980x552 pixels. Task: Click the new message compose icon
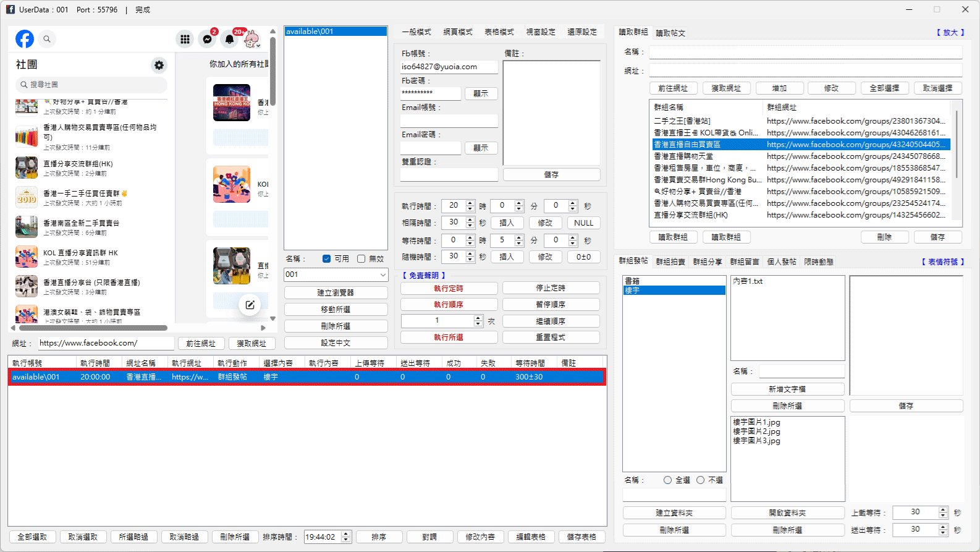(x=250, y=305)
